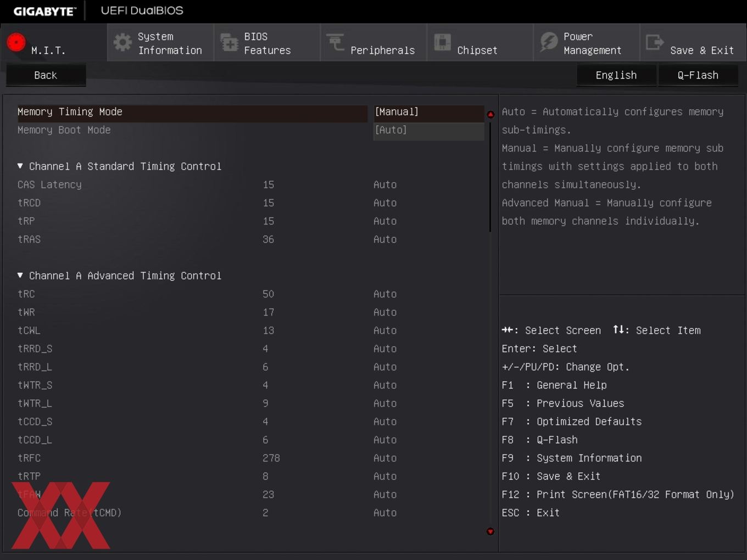Click the scroll up red arrow

coord(490,114)
